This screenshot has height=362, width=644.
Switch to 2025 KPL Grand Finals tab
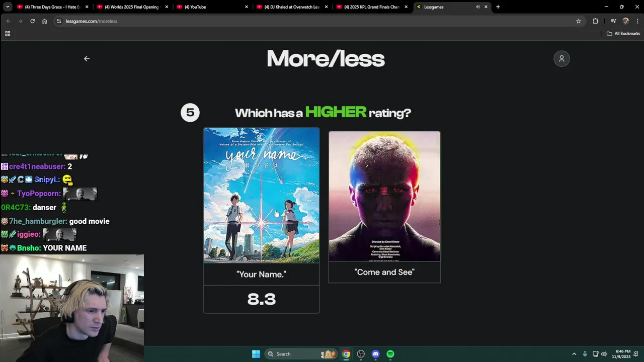(371, 7)
